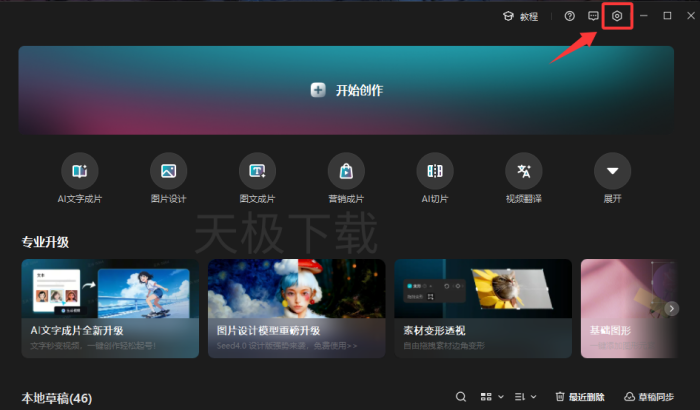The height and width of the screenshot is (410, 700).
Task: Open the feedback message icon
Action: click(593, 16)
